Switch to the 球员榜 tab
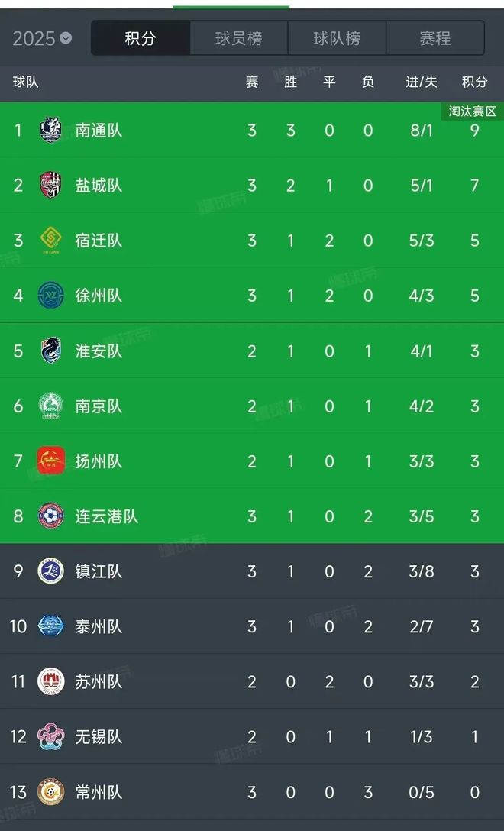The height and width of the screenshot is (831, 504). coord(238,38)
